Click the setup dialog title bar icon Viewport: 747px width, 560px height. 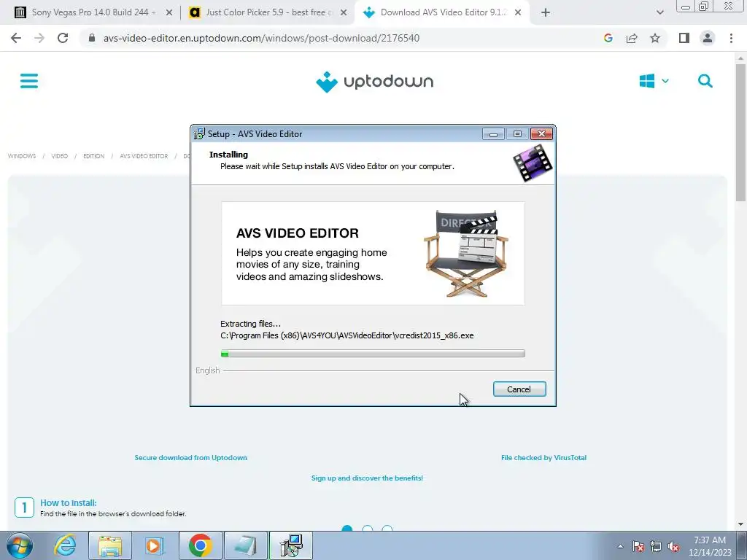[199, 134]
